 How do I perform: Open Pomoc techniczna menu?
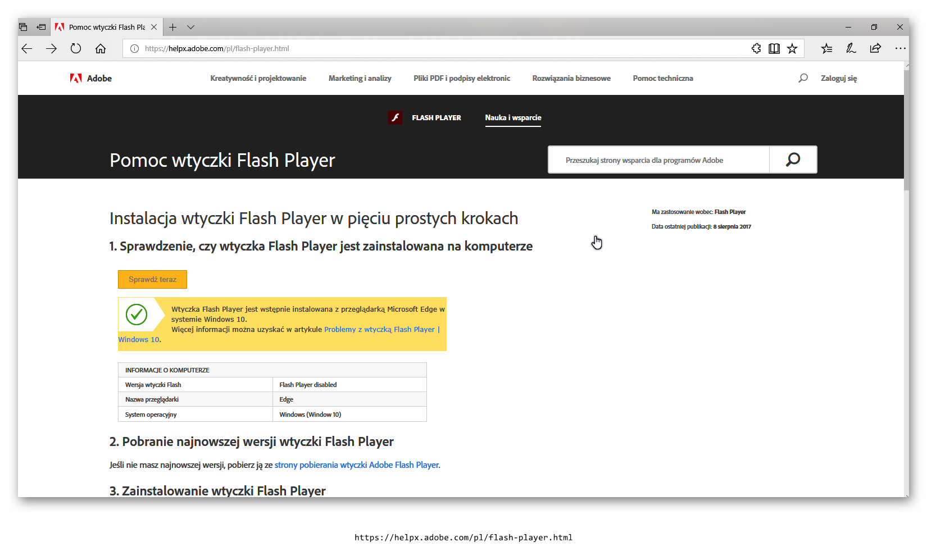[663, 78]
